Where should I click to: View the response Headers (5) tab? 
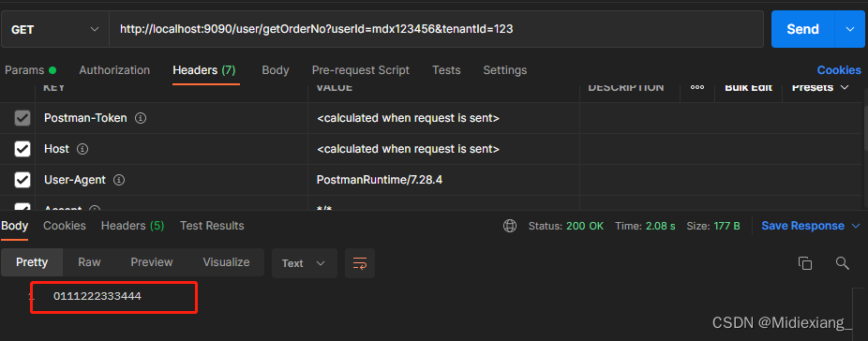(133, 226)
